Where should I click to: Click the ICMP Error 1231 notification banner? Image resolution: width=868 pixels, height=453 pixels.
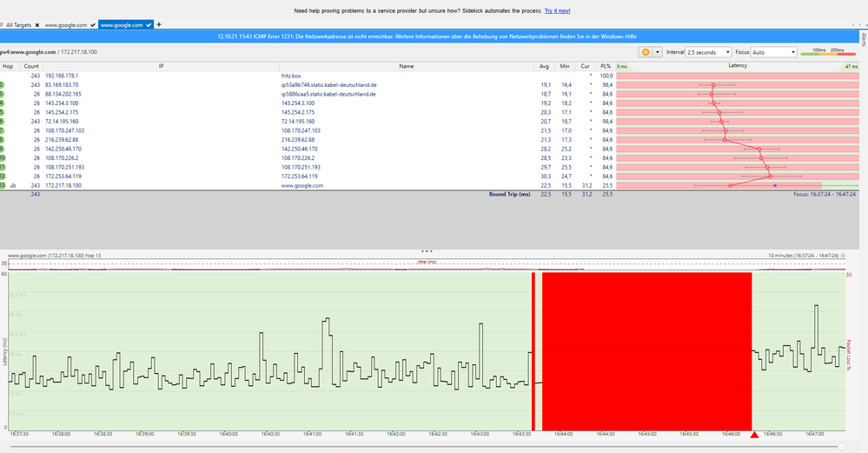point(429,37)
